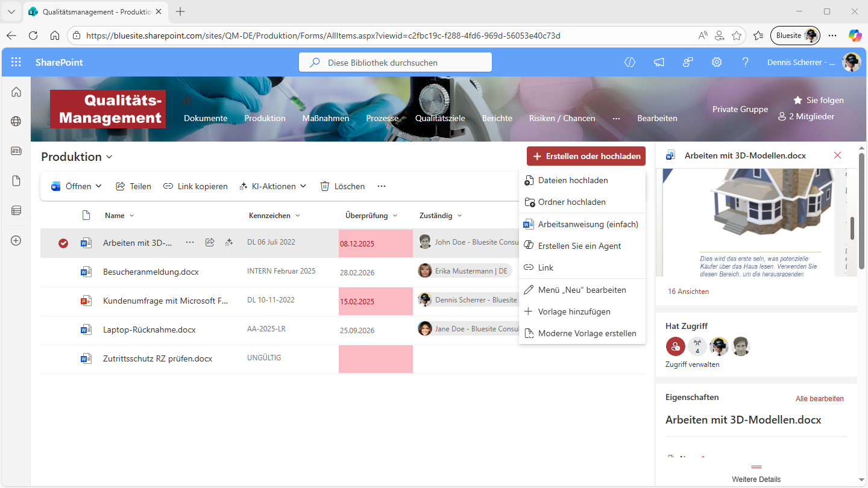The height and width of the screenshot is (488, 868).
Task: Choose Dateien hochladen from the menu
Action: pos(573,180)
